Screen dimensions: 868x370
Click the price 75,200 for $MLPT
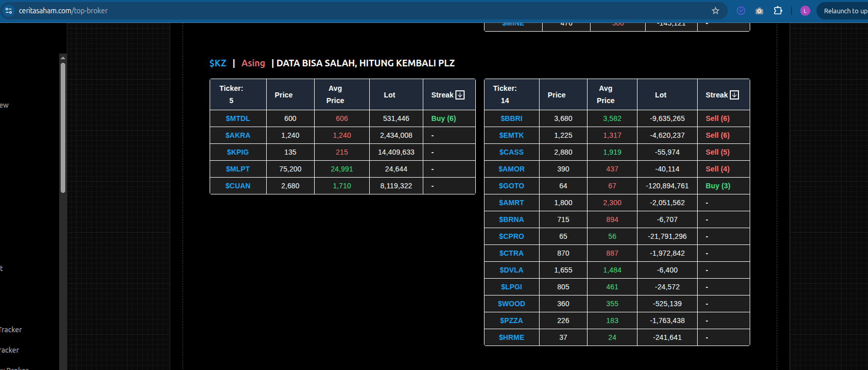(290, 169)
